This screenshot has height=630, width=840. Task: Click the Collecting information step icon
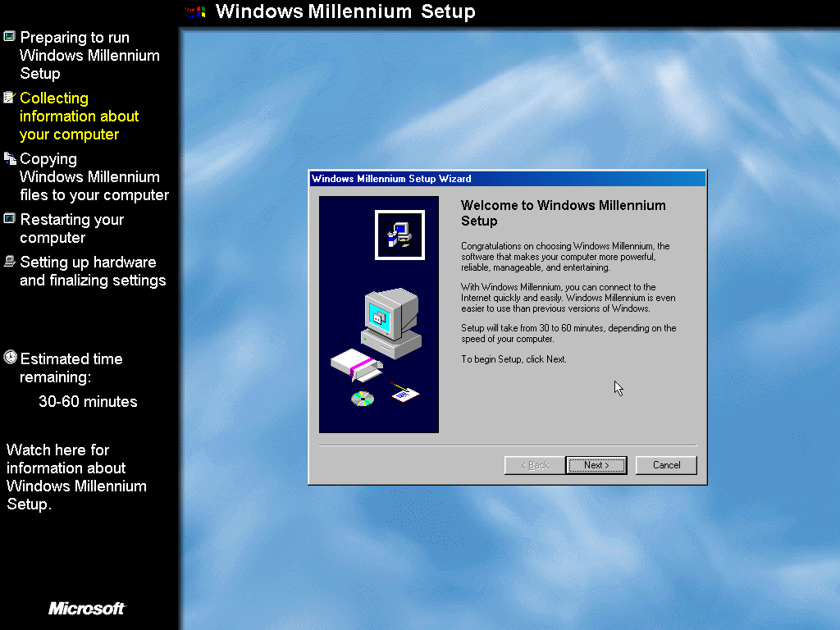coord(10,97)
